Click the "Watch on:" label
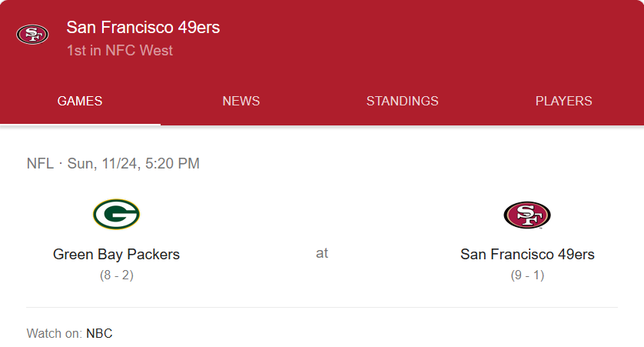Screen dimensions: 644x347 tap(55, 333)
